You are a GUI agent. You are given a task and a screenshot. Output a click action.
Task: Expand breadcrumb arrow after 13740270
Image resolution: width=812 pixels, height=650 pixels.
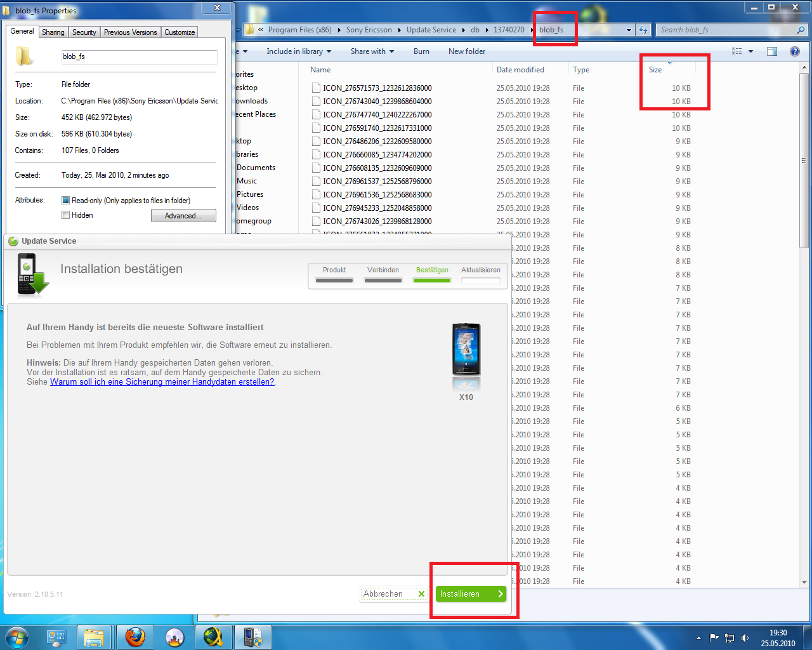click(532, 30)
